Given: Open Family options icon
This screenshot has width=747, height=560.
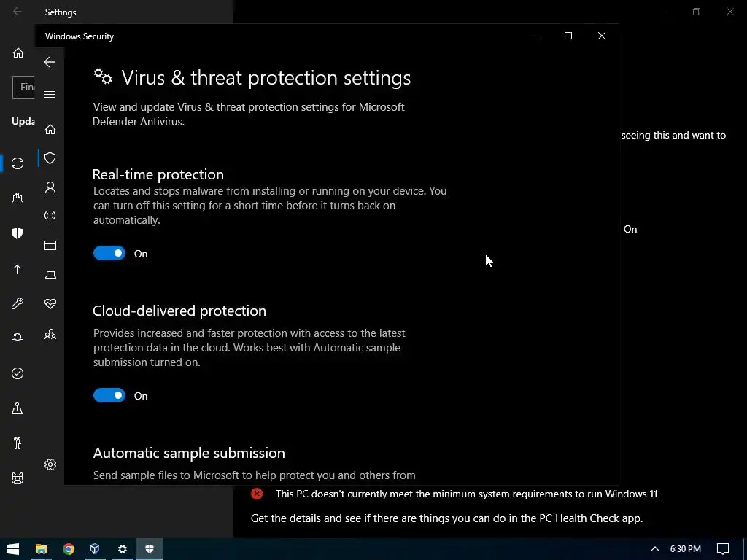Looking at the screenshot, I should point(50,335).
